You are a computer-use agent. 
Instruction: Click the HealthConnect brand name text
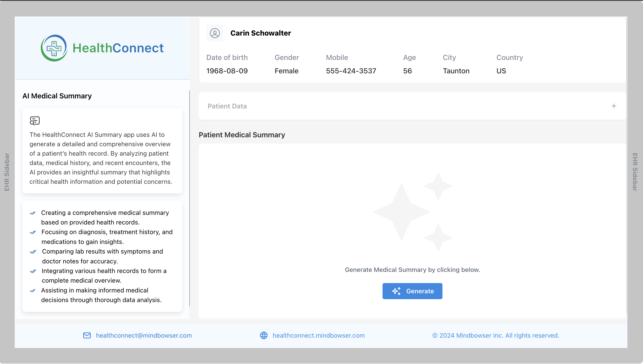(118, 48)
